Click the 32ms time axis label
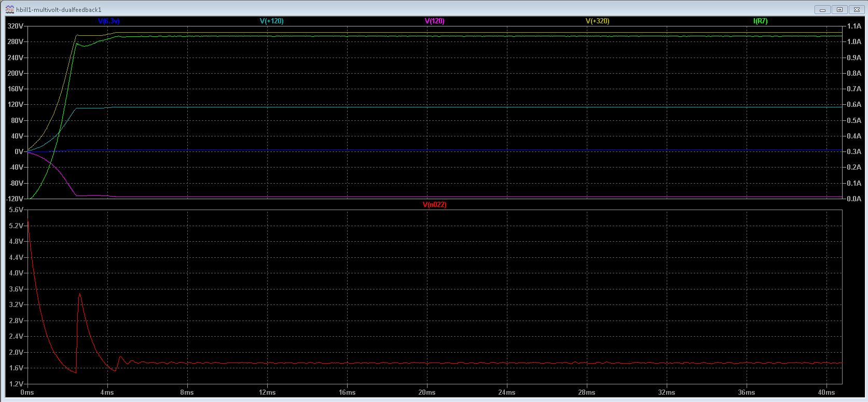 tap(667, 393)
